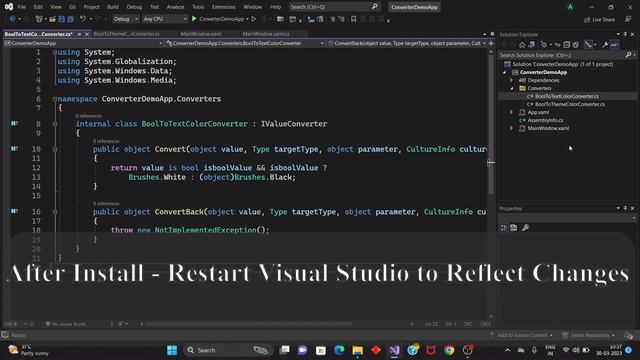
Task: Click the Properties wrench icon in Solution Explorer
Action: pyautogui.click(x=605, y=45)
